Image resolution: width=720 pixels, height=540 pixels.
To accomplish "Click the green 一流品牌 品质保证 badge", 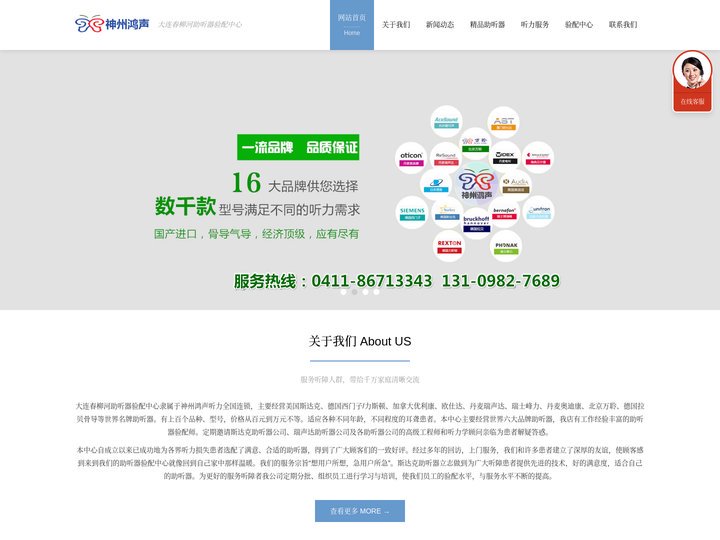I will [298, 147].
